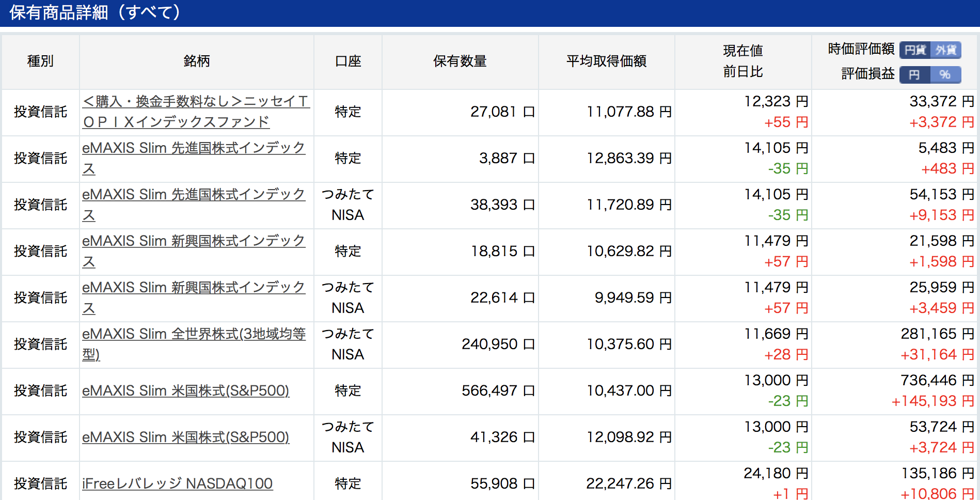The height and width of the screenshot is (500, 980).
Task: Click the 平均取得価額 column header
Action: point(607,61)
